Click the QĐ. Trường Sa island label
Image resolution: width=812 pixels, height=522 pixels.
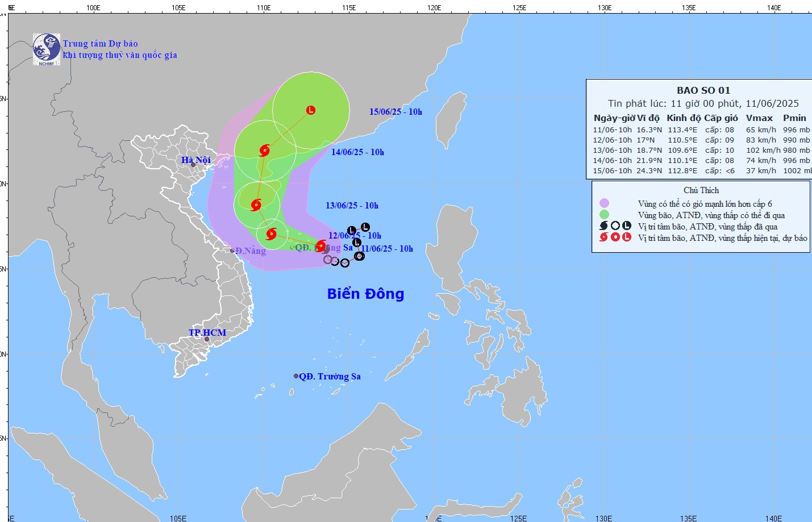[x=330, y=377]
